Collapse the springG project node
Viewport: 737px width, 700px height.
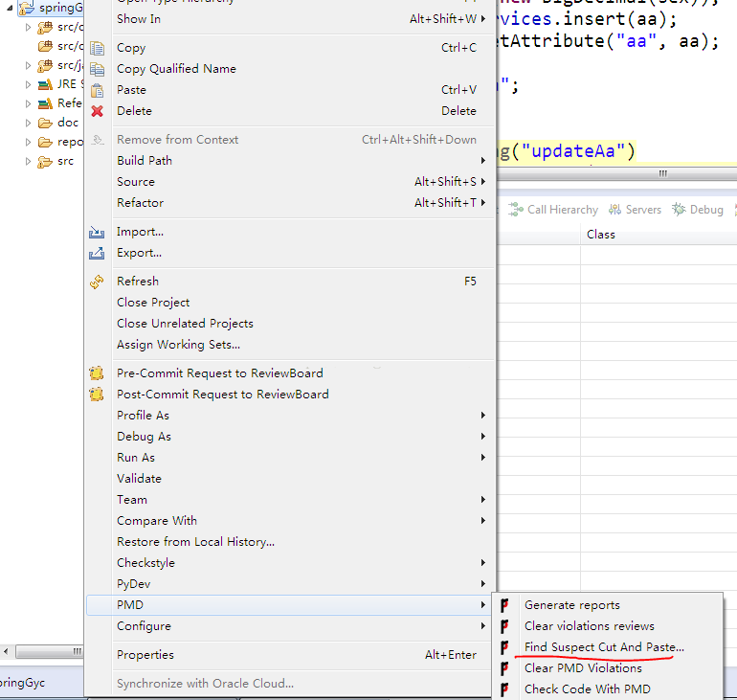coord(10,8)
